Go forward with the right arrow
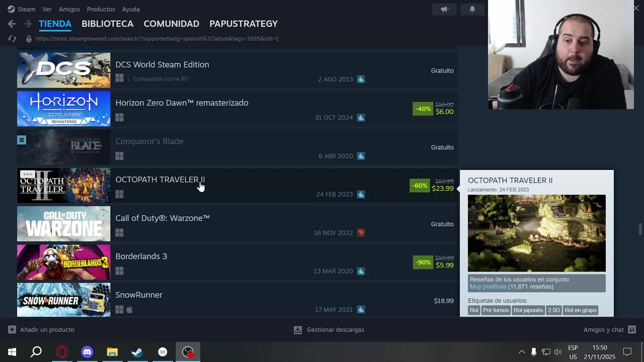 coord(28,24)
